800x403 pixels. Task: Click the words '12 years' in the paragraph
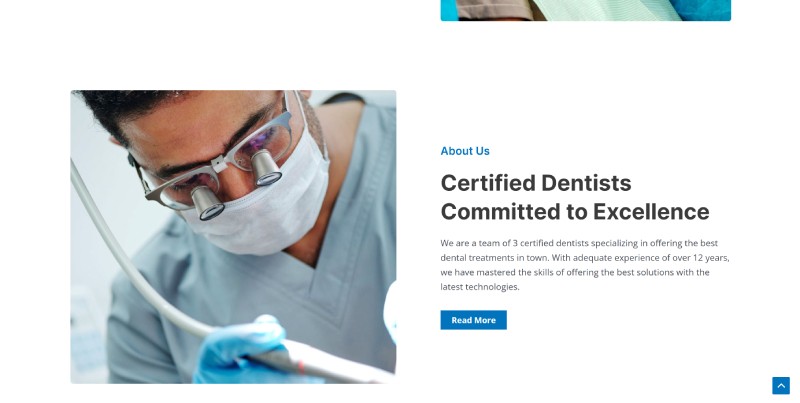711,258
